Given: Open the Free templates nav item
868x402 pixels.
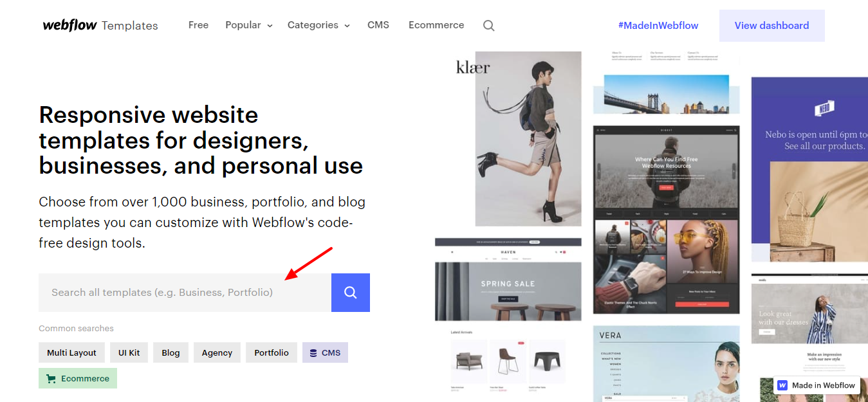Looking at the screenshot, I should pyautogui.click(x=198, y=25).
